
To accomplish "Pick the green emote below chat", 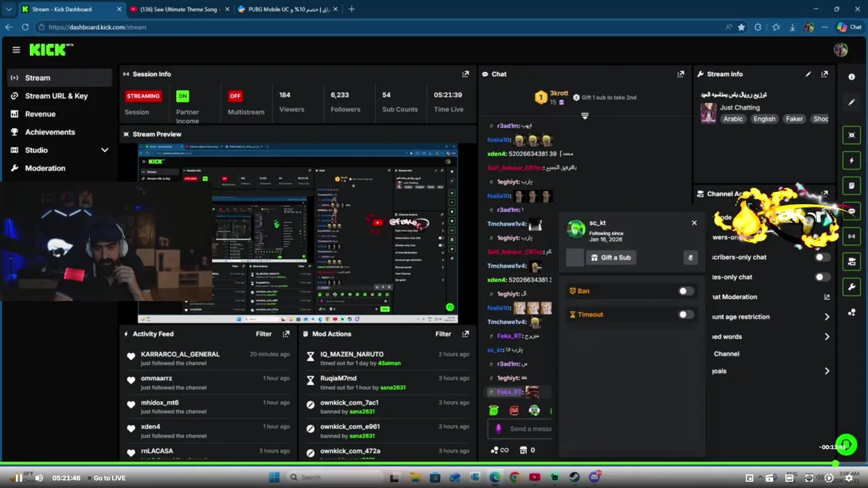I will point(494,411).
